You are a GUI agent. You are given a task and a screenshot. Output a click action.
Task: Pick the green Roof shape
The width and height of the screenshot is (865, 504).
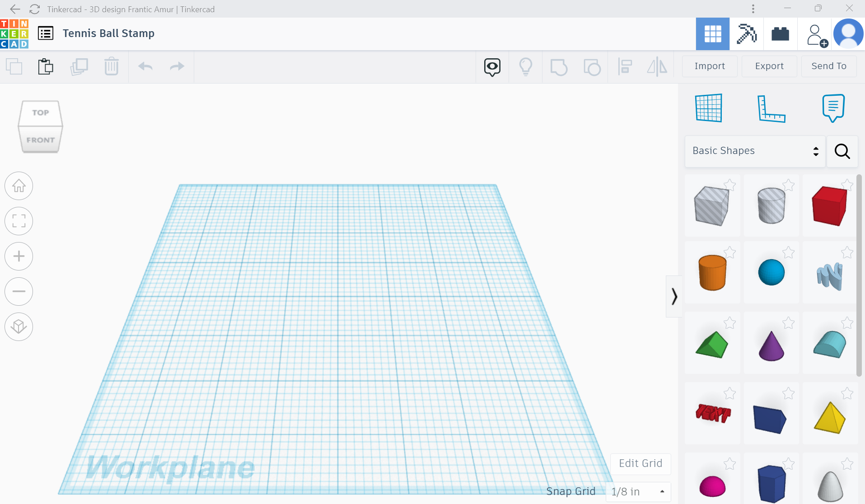click(712, 345)
